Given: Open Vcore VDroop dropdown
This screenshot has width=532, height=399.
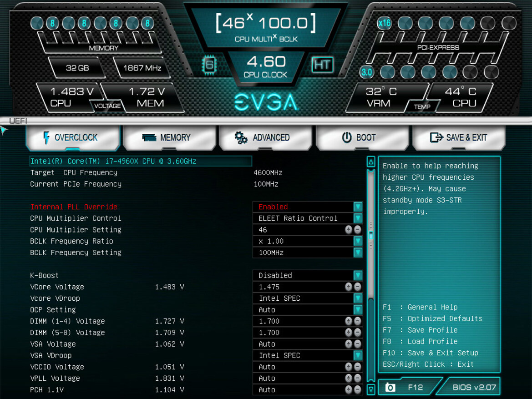Looking at the screenshot, I should 358,298.
